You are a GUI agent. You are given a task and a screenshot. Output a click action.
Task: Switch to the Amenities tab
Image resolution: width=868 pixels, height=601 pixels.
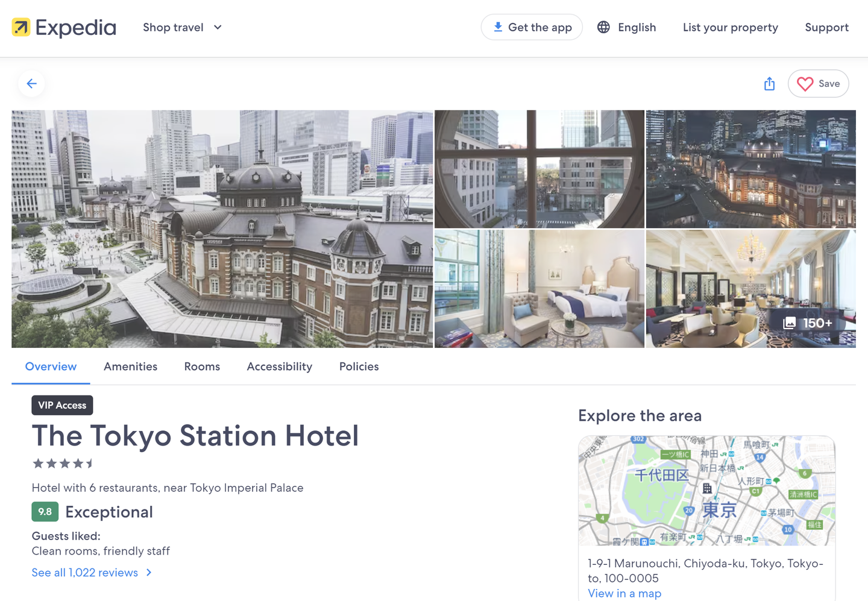click(130, 367)
